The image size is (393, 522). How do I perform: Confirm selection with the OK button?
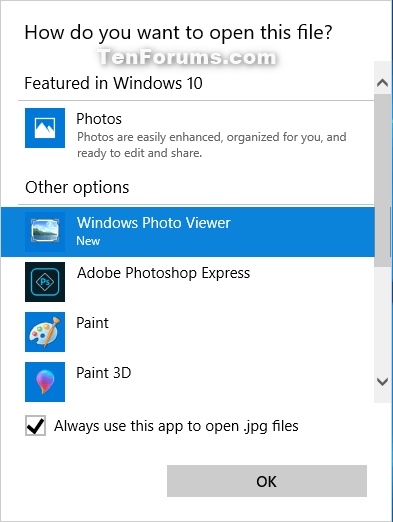[267, 481]
